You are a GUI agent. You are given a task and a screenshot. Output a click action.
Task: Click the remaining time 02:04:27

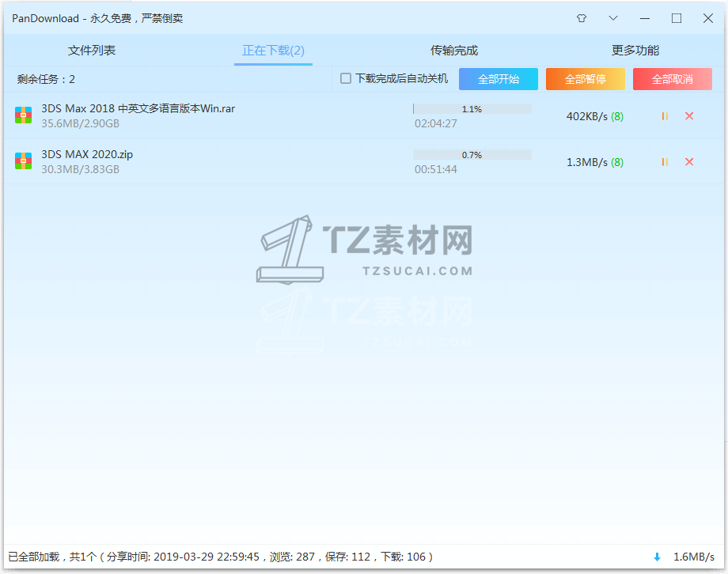(x=435, y=123)
